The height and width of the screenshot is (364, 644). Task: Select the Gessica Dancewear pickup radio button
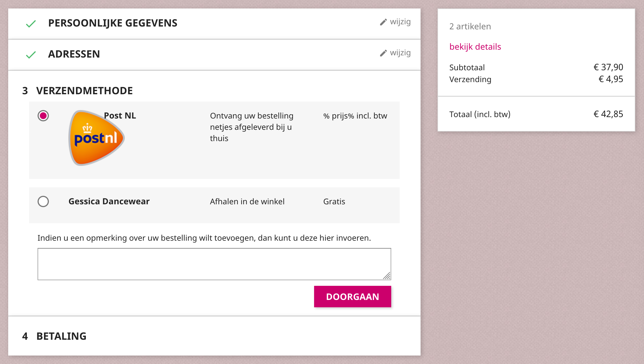tap(43, 201)
